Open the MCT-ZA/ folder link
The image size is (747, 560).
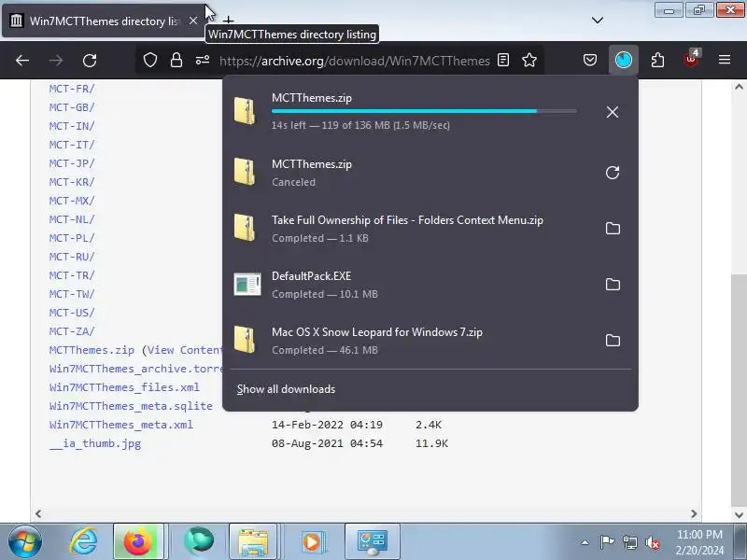pos(72,331)
